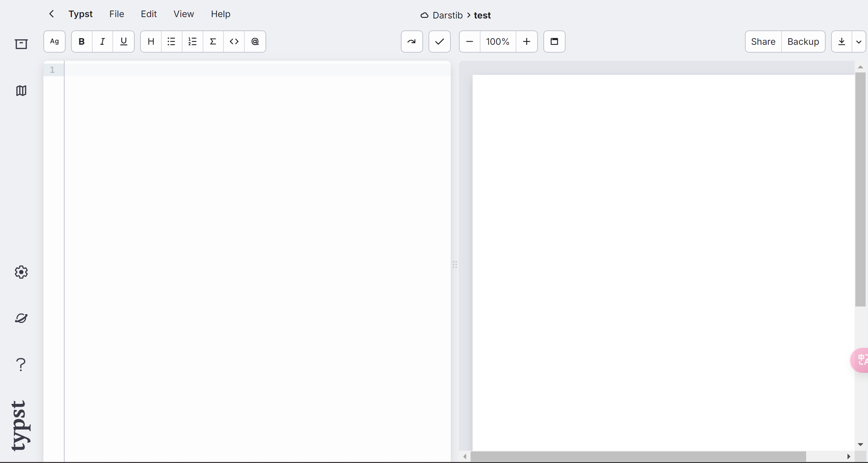868x463 pixels.
Task: Insert bullet list from toolbar
Action: tap(172, 42)
